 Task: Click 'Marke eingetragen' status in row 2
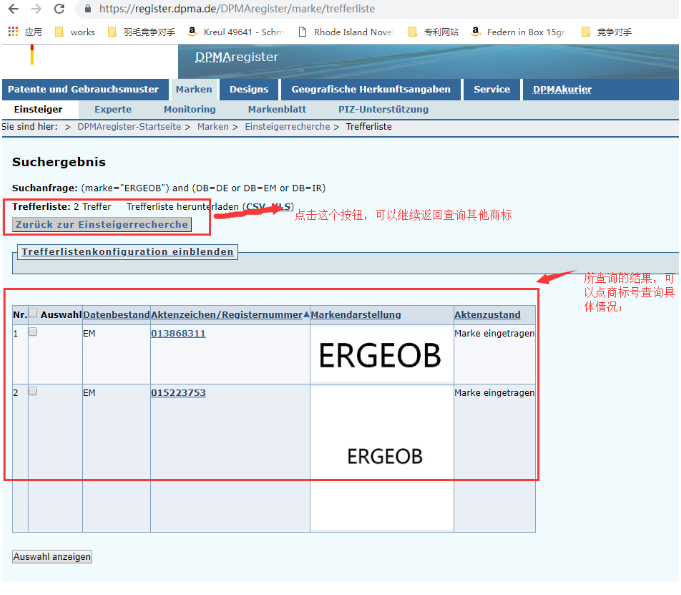[x=494, y=393]
